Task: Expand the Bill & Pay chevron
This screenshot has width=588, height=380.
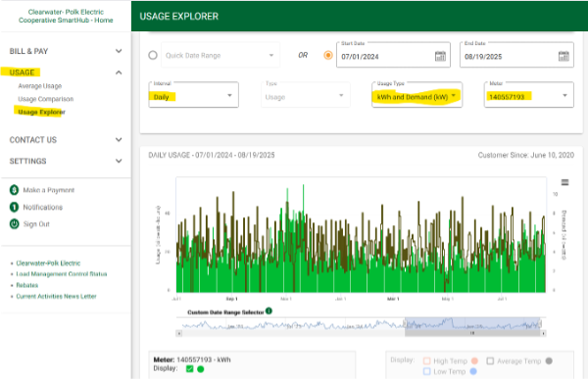Action: coord(119,51)
